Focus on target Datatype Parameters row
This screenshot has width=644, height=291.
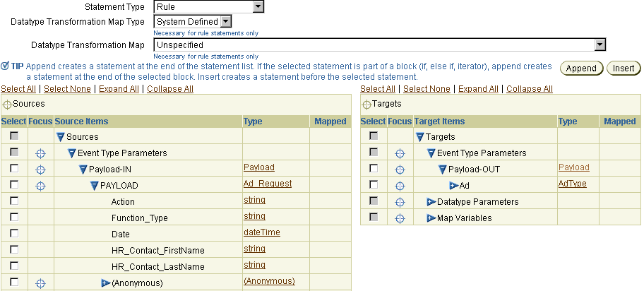coord(400,202)
